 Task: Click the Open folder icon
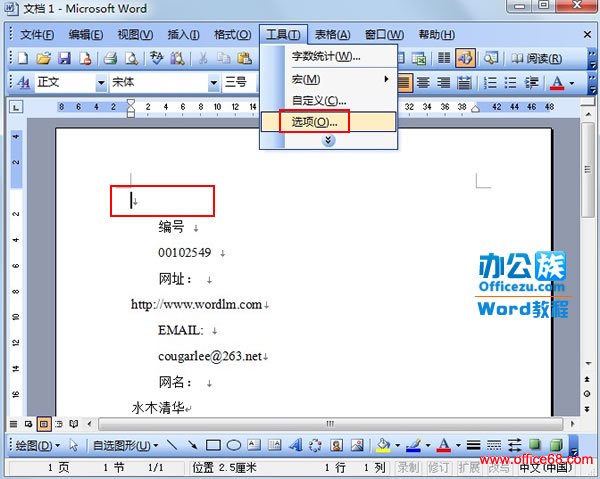tap(46, 59)
